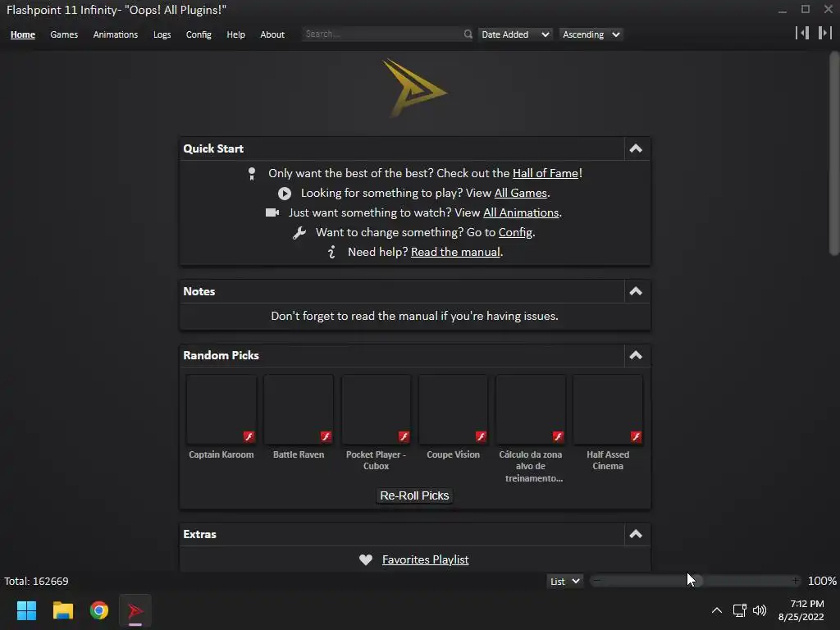This screenshot has width=840, height=630.
Task: Open List layout dropdown
Action: click(564, 582)
